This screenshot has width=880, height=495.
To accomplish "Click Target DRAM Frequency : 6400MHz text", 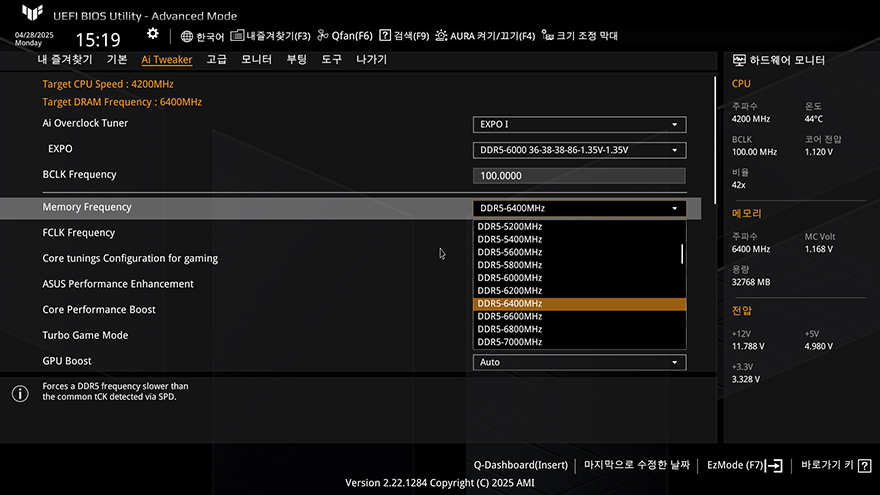I will click(x=122, y=102).
